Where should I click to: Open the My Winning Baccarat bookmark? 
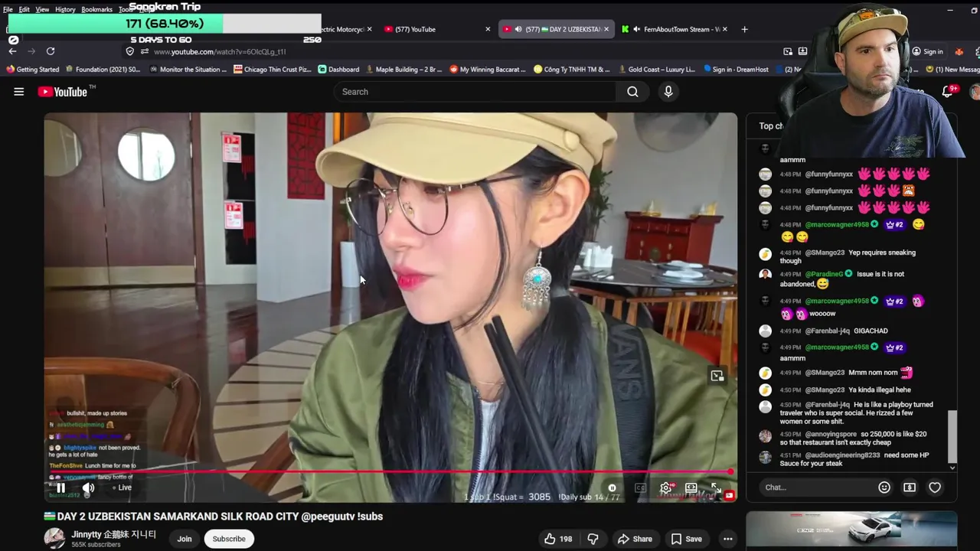(487, 69)
